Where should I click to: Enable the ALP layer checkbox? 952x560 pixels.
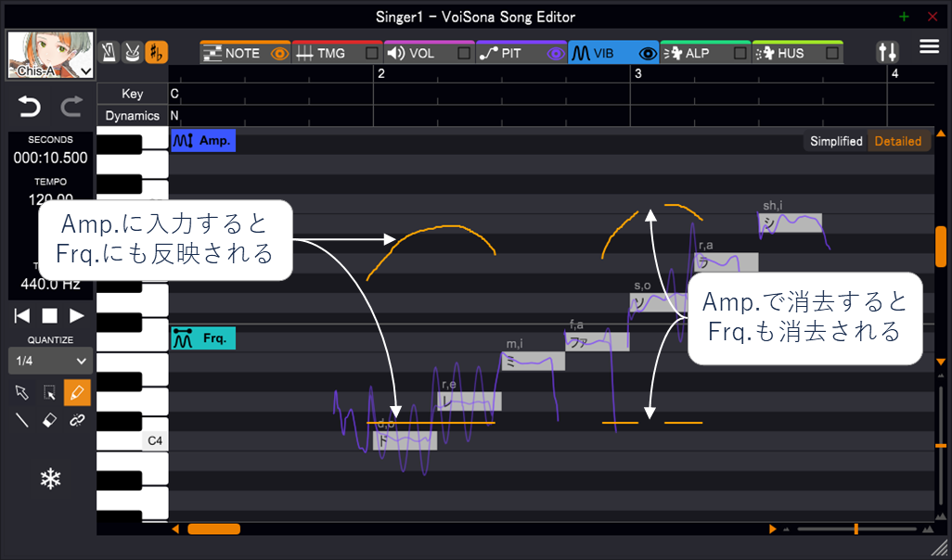[740, 54]
